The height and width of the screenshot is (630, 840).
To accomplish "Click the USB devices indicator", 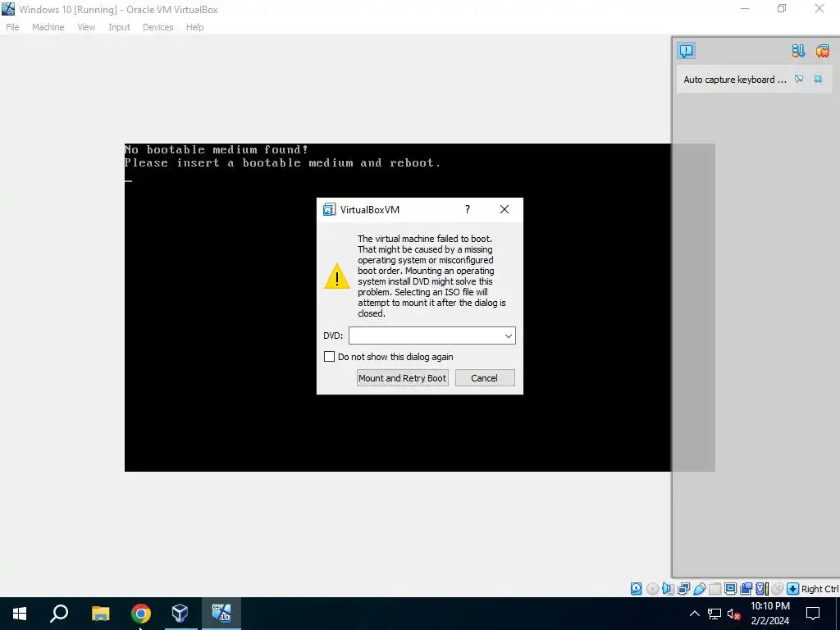I will [700, 589].
